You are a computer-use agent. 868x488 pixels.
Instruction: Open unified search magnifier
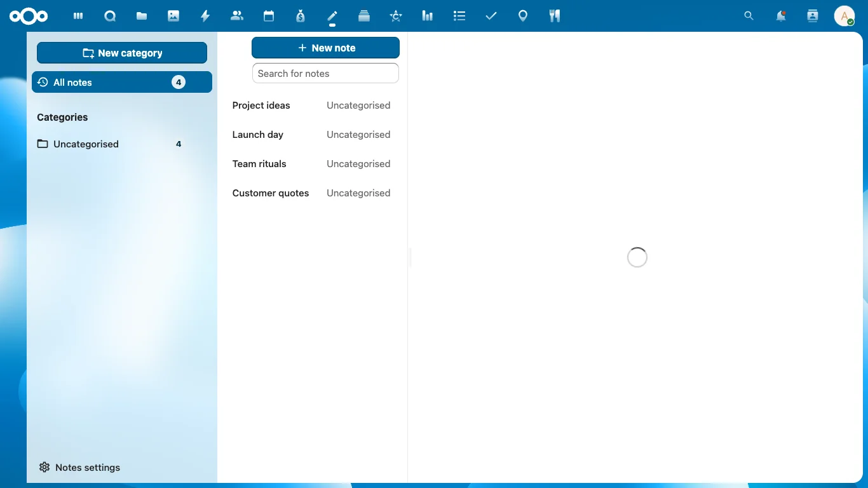tap(749, 16)
